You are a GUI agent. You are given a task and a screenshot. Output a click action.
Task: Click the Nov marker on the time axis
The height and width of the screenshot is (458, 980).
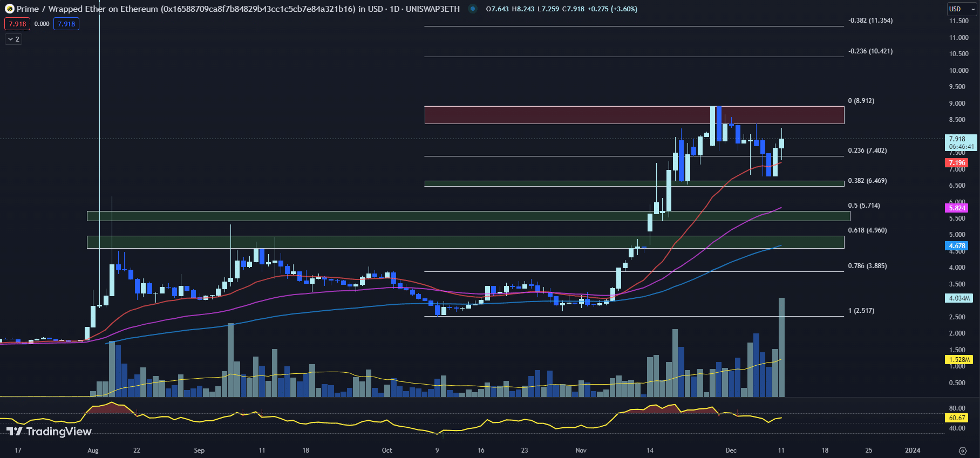coord(581,450)
